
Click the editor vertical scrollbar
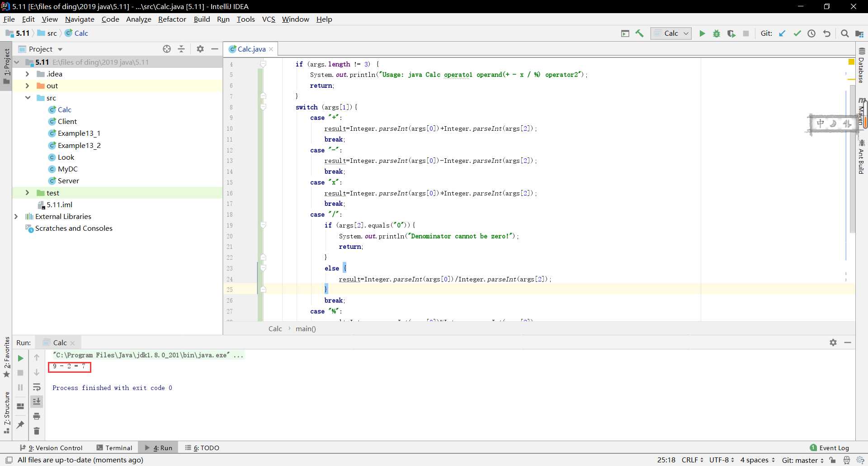[852, 158]
